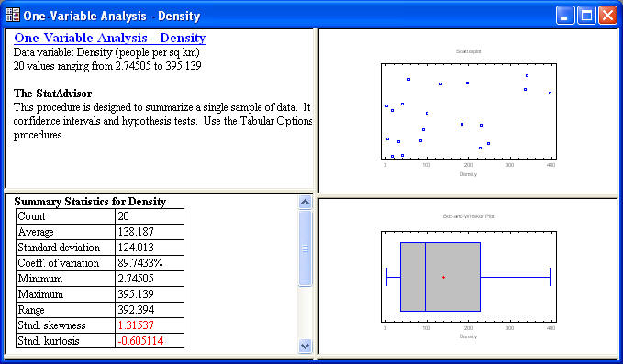Click the window icon in title bar
The width and height of the screenshot is (623, 364).
point(13,15)
